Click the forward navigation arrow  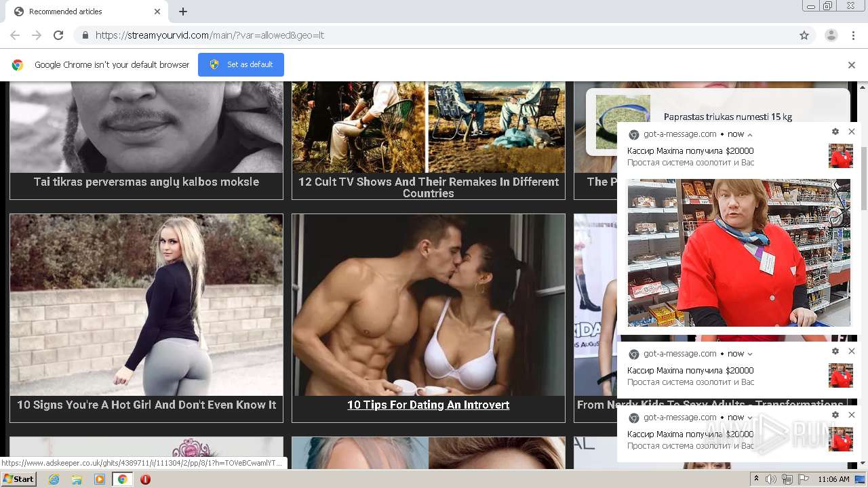(37, 35)
